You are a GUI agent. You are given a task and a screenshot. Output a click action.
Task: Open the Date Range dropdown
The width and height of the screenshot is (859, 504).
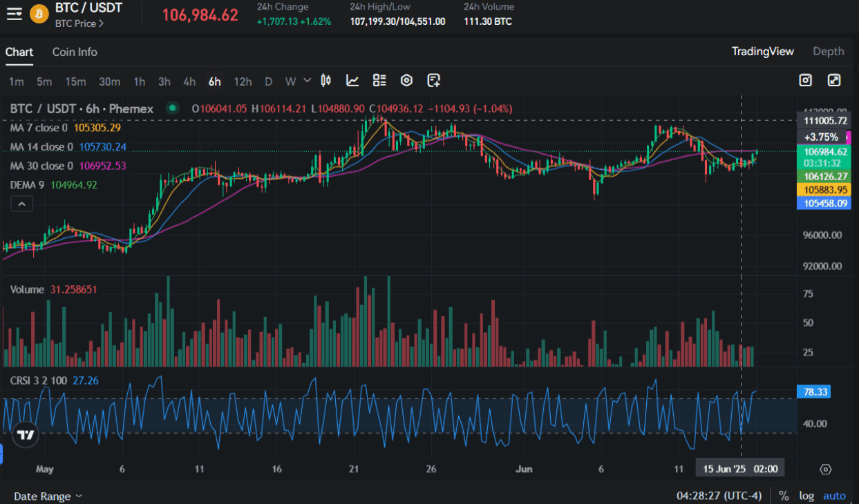point(48,496)
